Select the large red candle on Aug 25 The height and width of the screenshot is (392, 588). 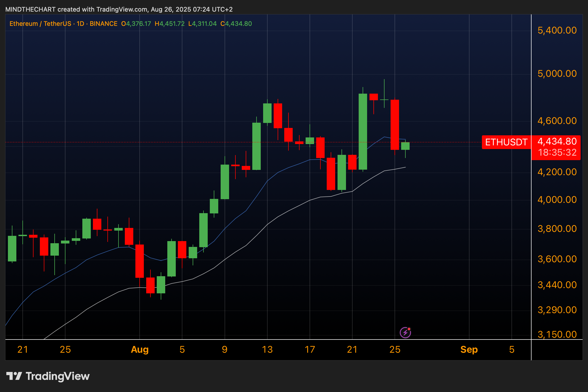click(x=395, y=125)
